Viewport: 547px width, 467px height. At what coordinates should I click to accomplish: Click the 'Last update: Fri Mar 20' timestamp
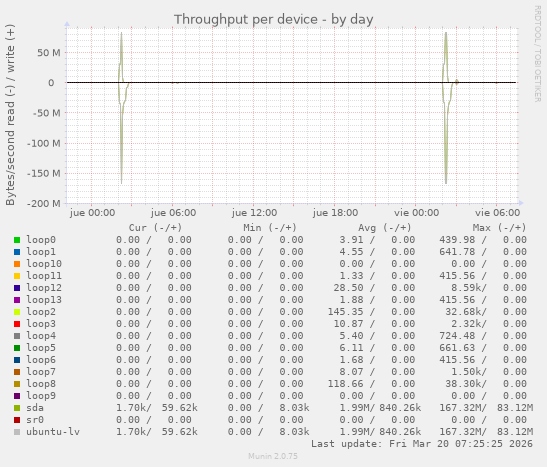tap(422, 444)
